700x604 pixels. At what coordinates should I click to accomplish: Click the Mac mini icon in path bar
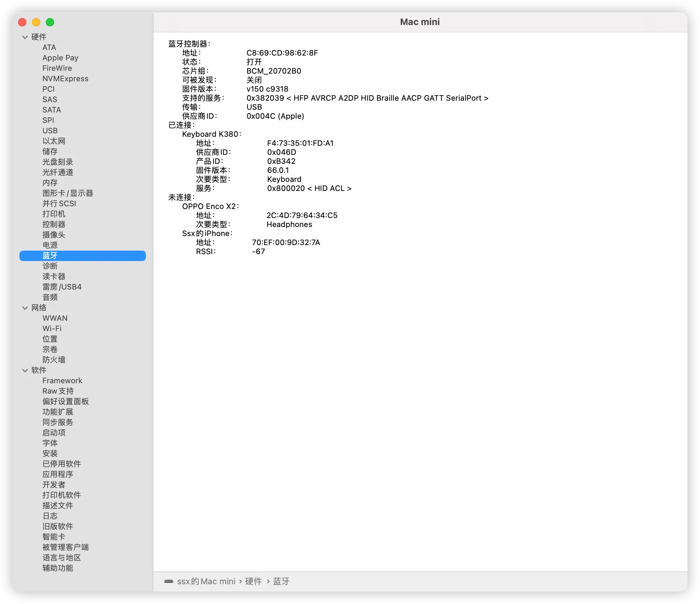[169, 581]
